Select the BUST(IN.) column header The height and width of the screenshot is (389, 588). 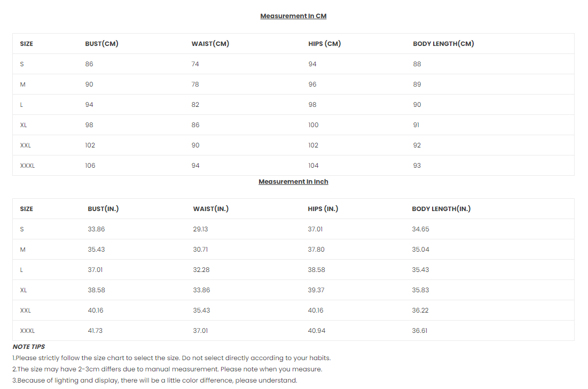click(x=103, y=209)
